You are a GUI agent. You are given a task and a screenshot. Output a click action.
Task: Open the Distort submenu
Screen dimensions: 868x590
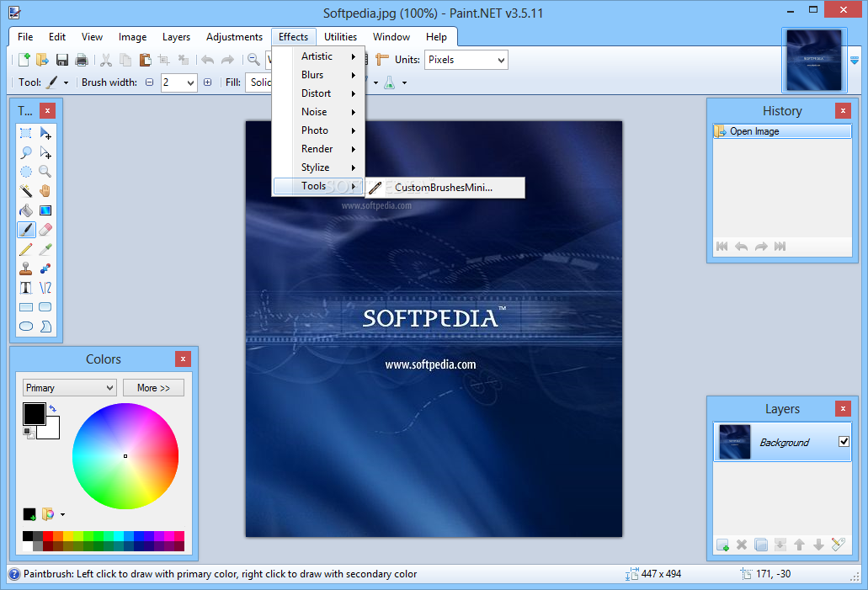coord(319,93)
